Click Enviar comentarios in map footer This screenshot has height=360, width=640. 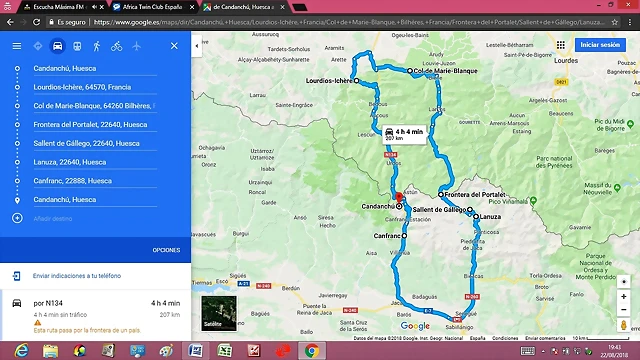coord(545,338)
